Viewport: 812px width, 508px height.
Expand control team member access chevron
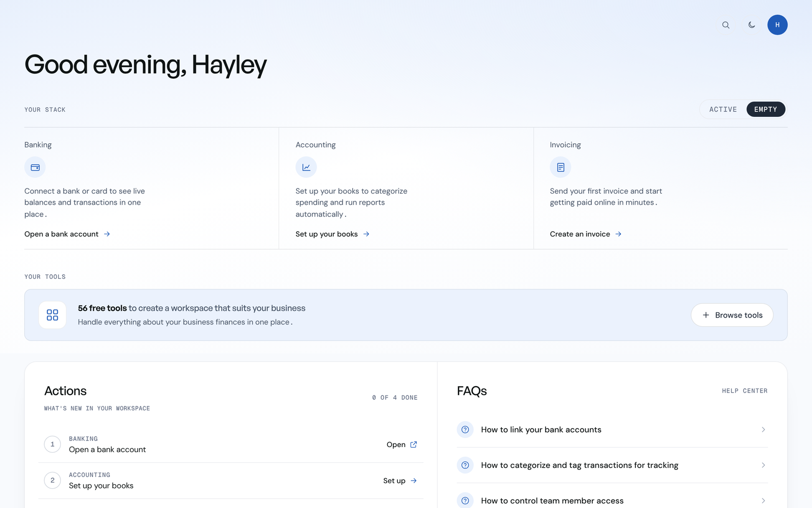(763, 501)
